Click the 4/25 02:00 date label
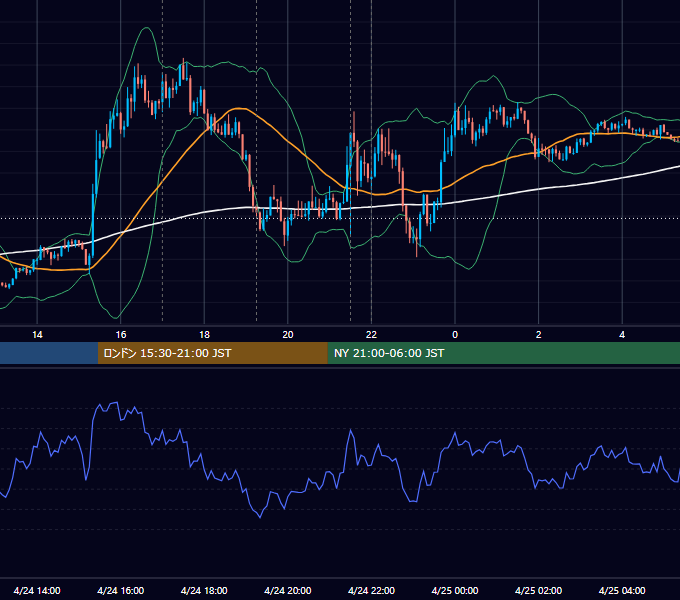Viewport: 680px width, 600px height. pos(538,590)
